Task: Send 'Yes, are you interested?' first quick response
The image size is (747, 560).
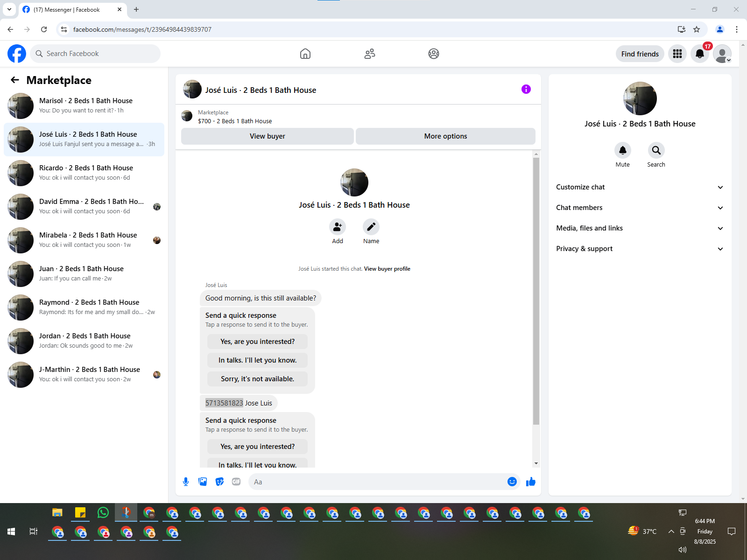Action: tap(258, 342)
